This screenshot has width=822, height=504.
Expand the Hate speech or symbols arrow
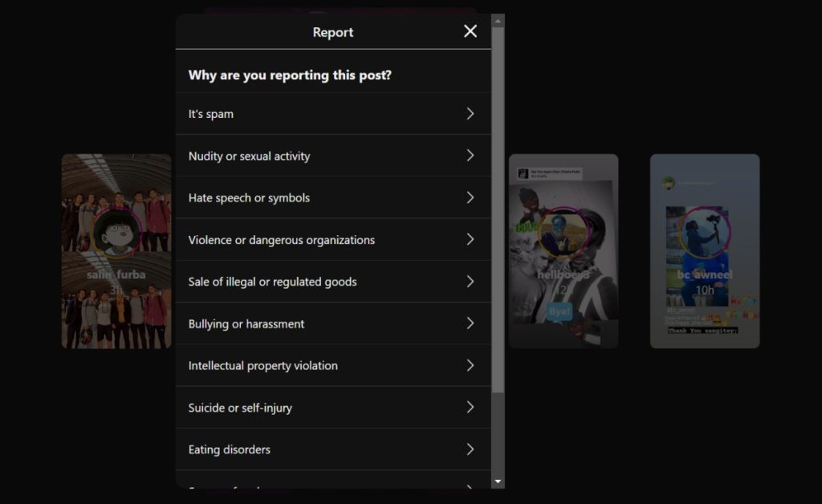click(x=470, y=197)
